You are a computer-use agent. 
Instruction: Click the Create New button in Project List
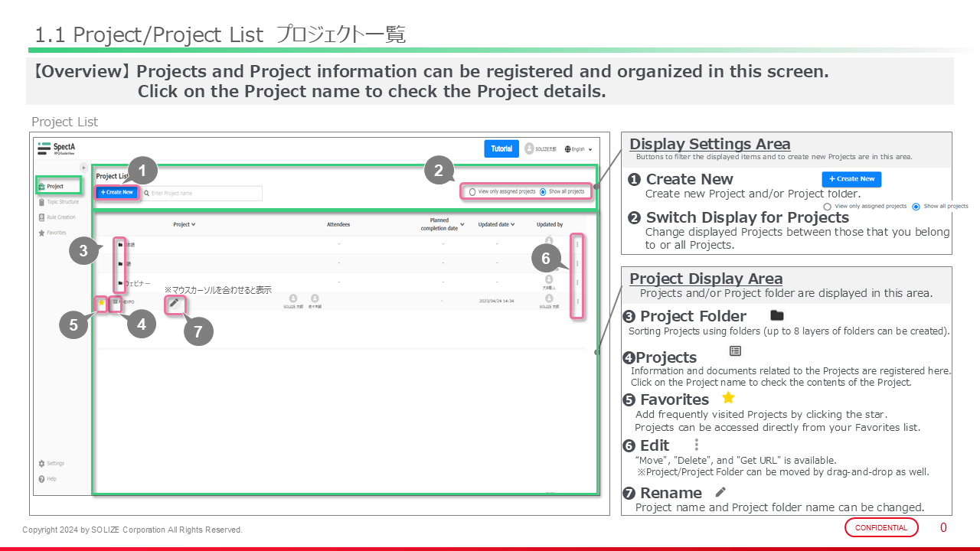point(117,192)
